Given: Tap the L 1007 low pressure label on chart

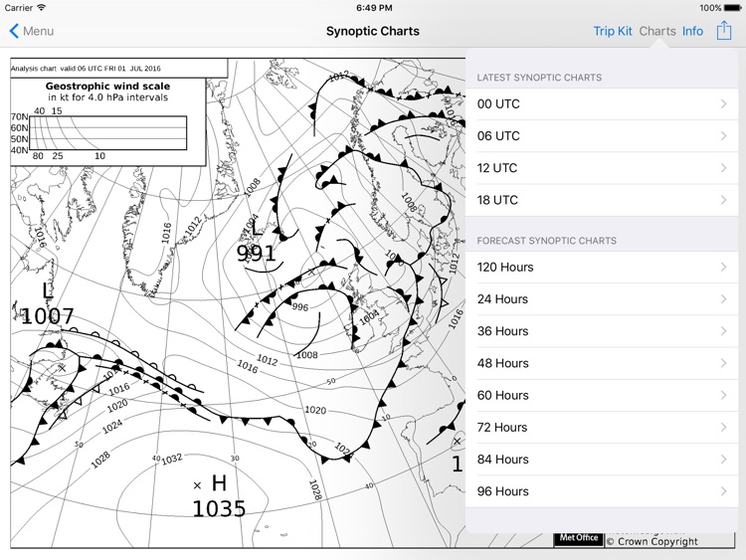Looking at the screenshot, I should click(x=47, y=304).
